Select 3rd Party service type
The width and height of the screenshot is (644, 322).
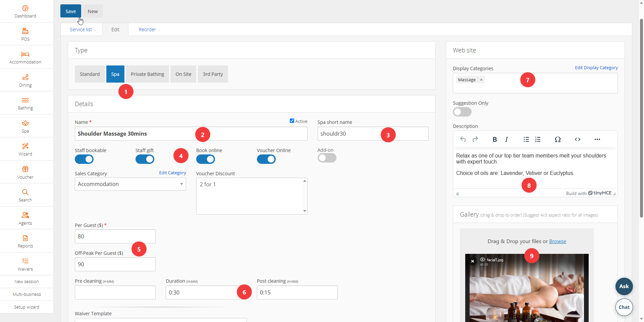[x=213, y=74]
